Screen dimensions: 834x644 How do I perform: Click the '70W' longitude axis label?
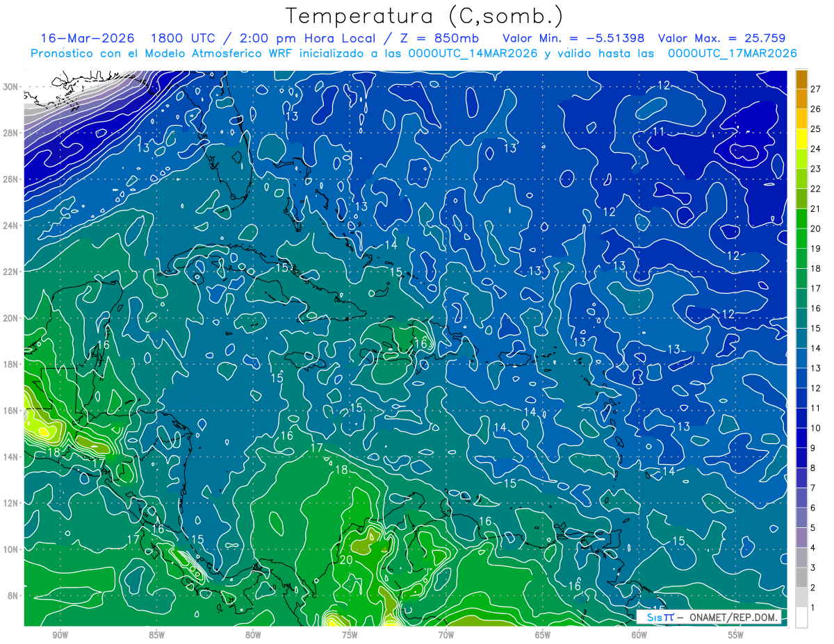point(446,636)
